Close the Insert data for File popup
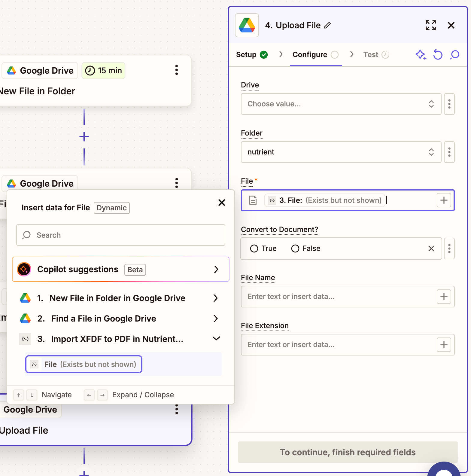The width and height of the screenshot is (471, 476). (222, 203)
